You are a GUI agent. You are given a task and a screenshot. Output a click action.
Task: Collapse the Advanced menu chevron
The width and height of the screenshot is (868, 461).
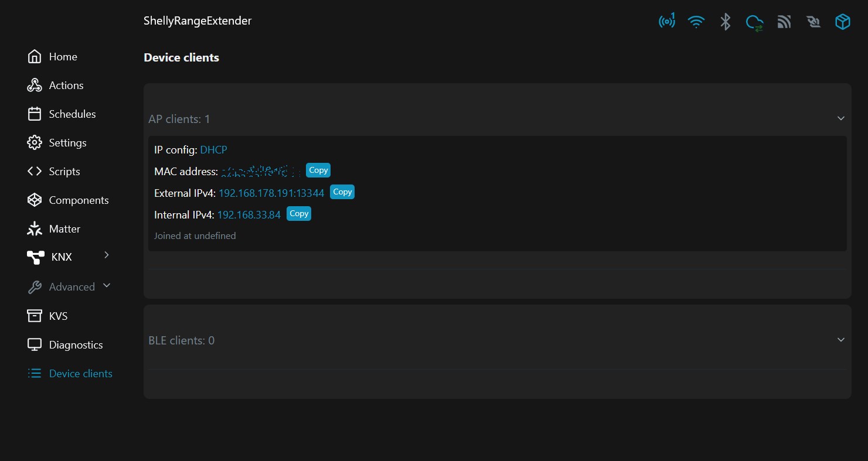point(107,285)
